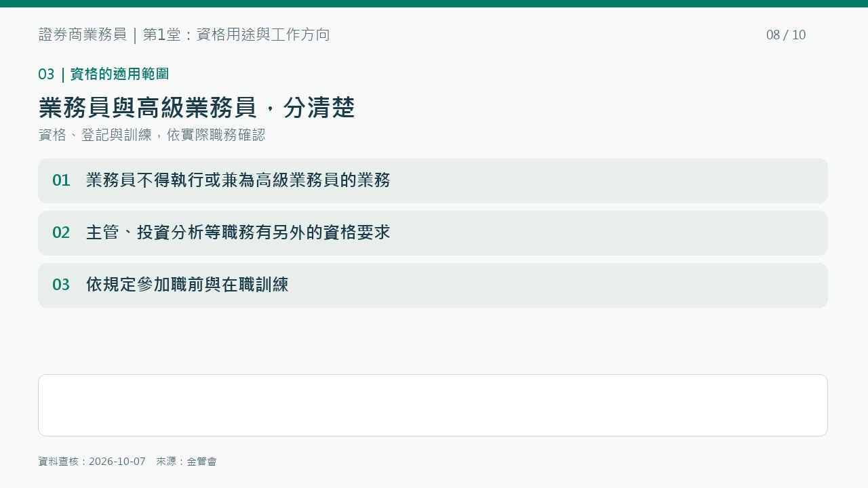Select the card 業務員不得執行或兼為高級業務員的業務

(x=433, y=181)
